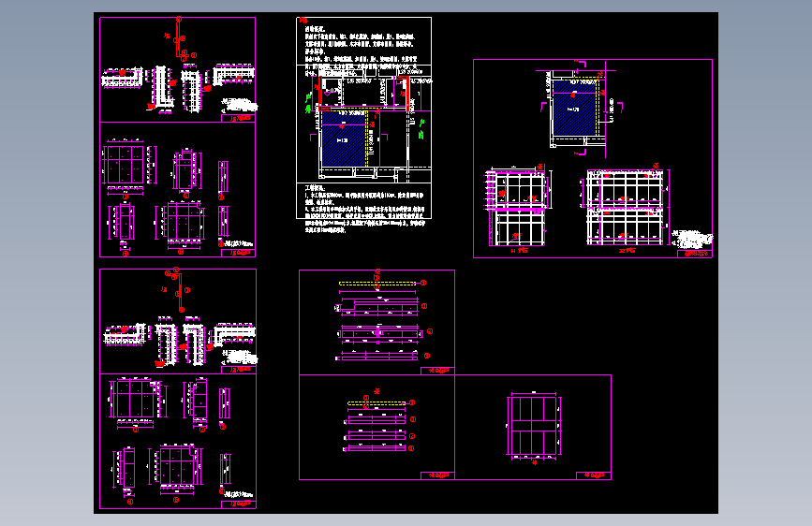Click the title block of the grid detail sheet
Image resolution: width=812 pixels, height=526 pixels.
pyautogui.click(x=594, y=475)
